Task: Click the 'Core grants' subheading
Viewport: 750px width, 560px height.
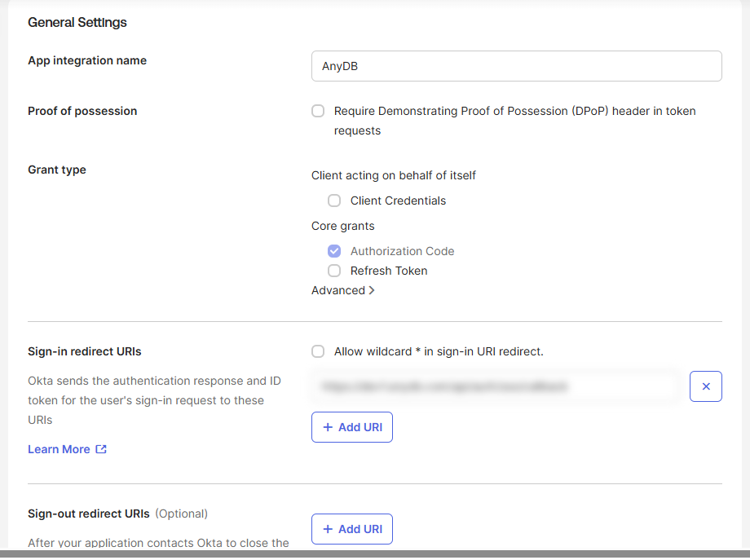Action: click(343, 226)
